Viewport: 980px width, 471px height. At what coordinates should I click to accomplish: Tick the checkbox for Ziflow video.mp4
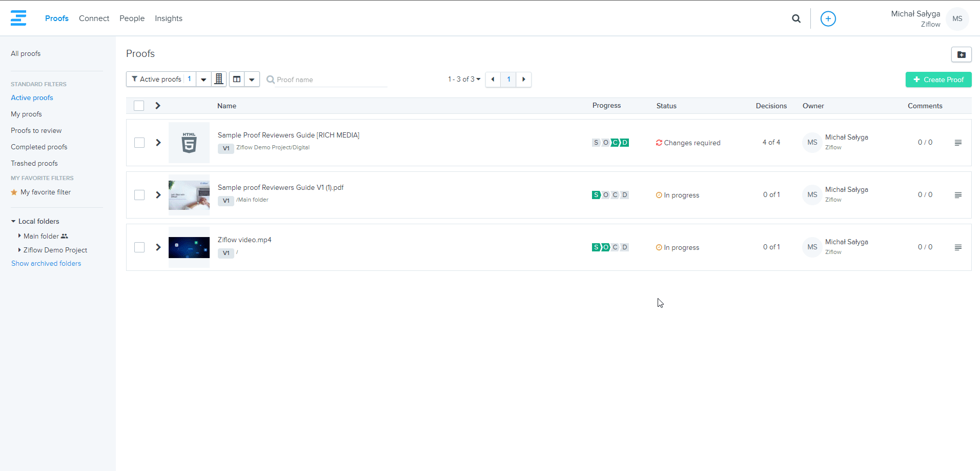139,247
